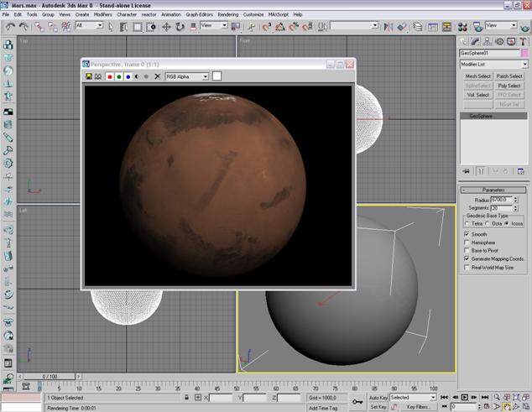Image resolution: width=532 pixels, height=412 pixels.
Task: Uncheck the Smooth checkbox
Action: (x=467, y=234)
